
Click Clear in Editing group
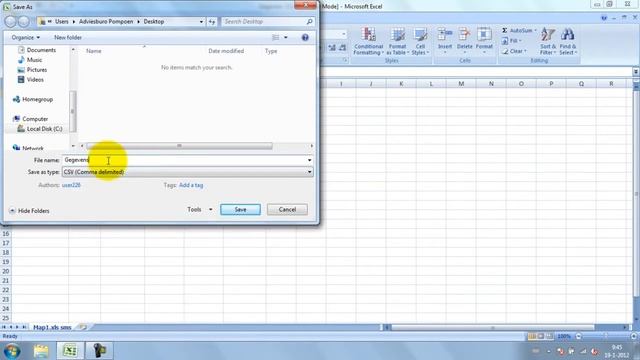514,51
